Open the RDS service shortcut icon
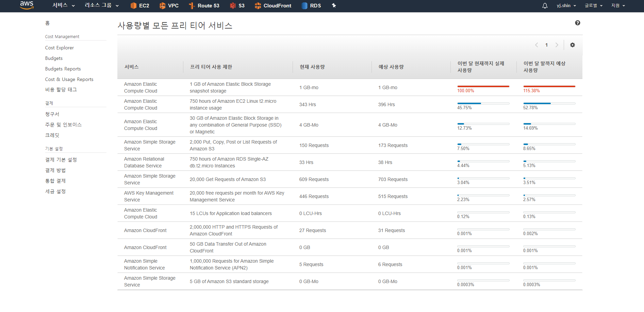The image size is (644, 312). point(304,6)
